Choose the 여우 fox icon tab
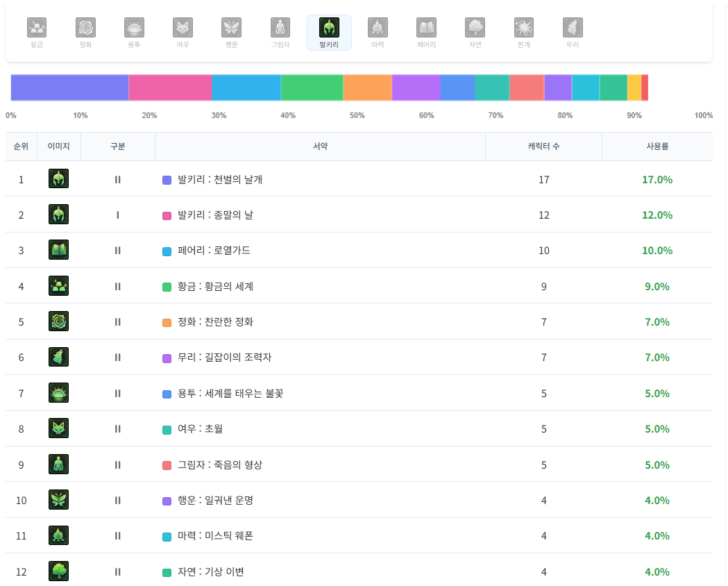Viewport: 728px width, 586px height. pyautogui.click(x=183, y=32)
